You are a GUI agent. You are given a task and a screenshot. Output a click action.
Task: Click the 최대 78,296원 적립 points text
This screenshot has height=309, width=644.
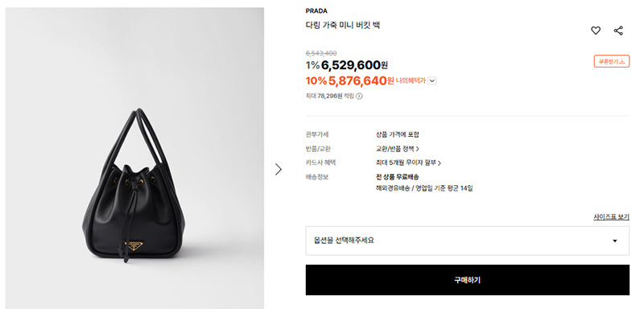point(330,96)
